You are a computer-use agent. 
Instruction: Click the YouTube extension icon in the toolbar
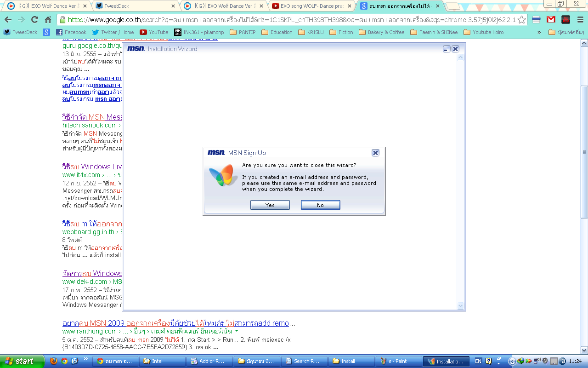pyautogui.click(x=565, y=20)
